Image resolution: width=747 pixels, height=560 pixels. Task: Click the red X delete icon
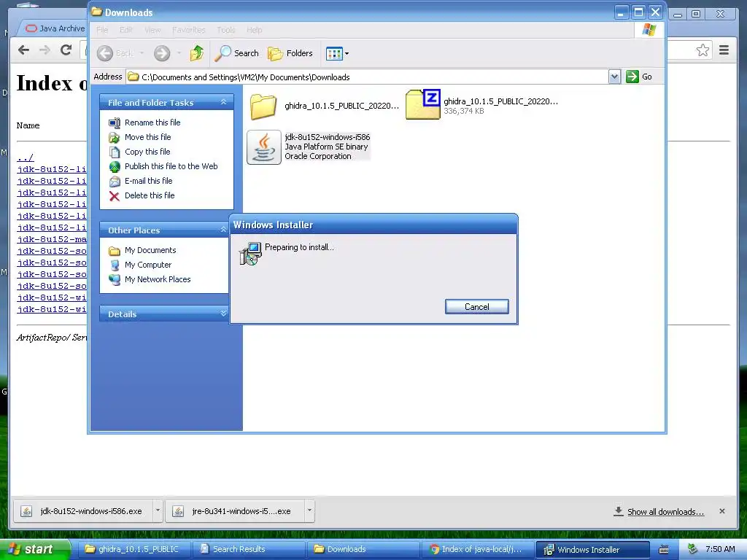115,195
